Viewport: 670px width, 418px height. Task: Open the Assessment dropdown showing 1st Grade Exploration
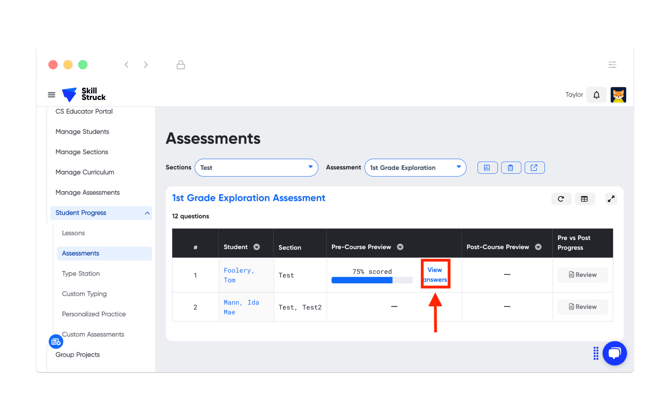coord(415,168)
